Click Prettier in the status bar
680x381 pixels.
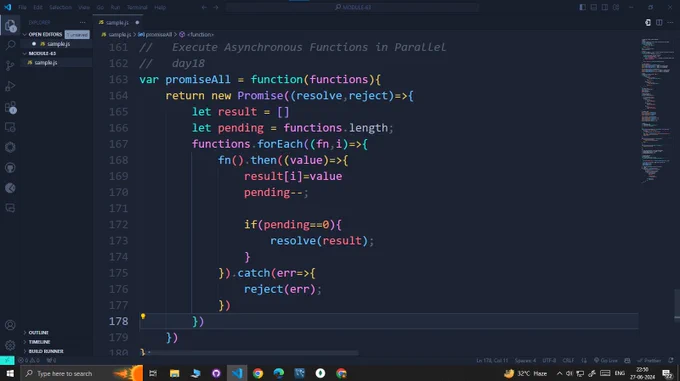click(649, 360)
